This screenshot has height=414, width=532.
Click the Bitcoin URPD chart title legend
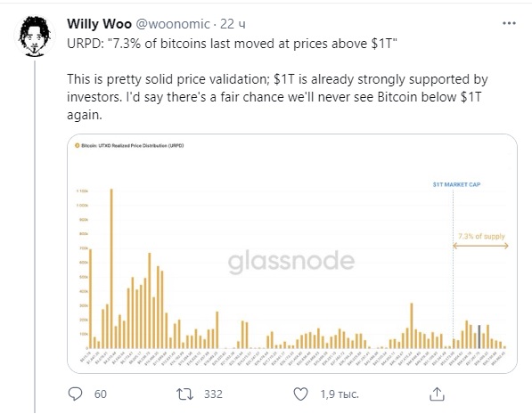129,145
